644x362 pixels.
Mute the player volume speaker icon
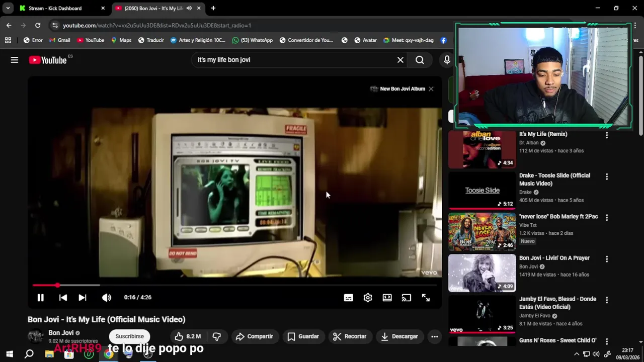click(x=106, y=298)
